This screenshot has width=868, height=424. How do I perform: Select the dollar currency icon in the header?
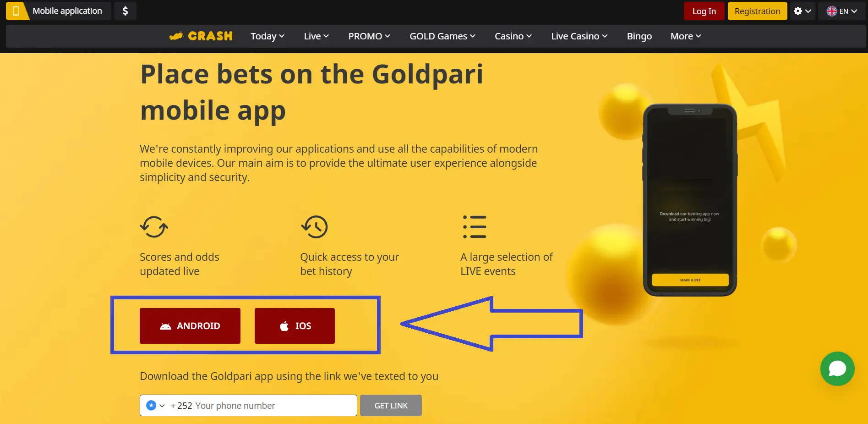(125, 11)
